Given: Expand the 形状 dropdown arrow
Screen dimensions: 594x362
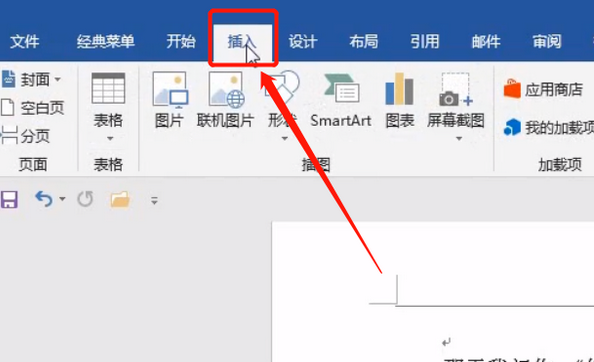Looking at the screenshot, I should (x=284, y=139).
